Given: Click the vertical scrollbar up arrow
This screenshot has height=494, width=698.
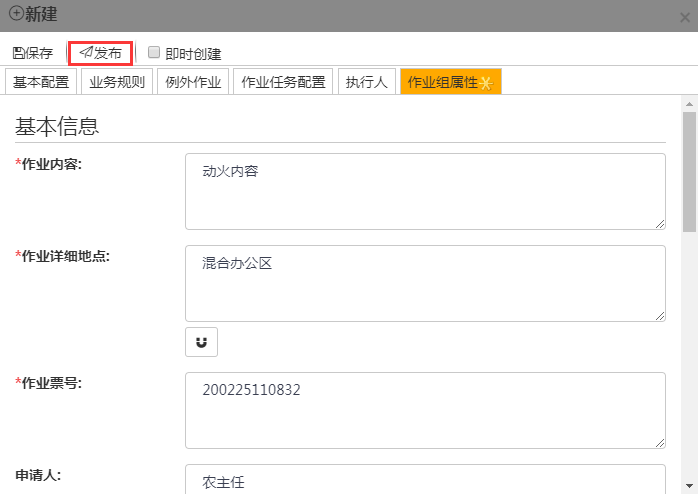Looking at the screenshot, I should pyautogui.click(x=689, y=103).
